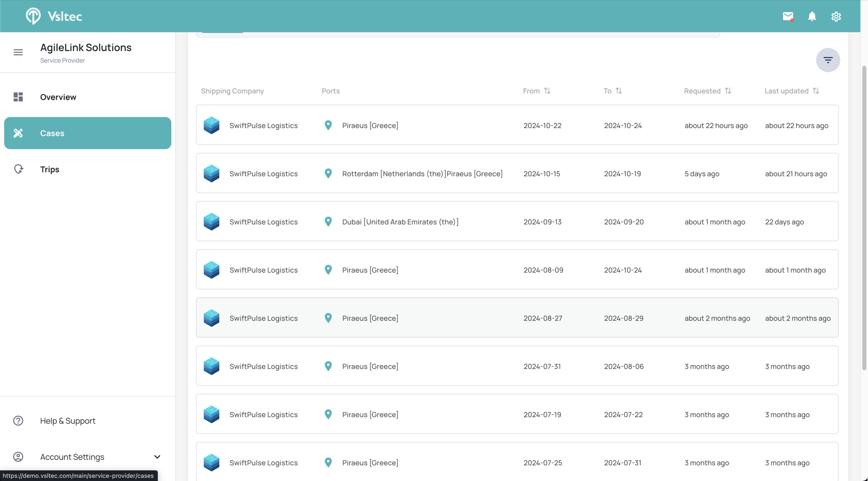
Task: Expand the Account Settings chevron
Action: tap(157, 457)
